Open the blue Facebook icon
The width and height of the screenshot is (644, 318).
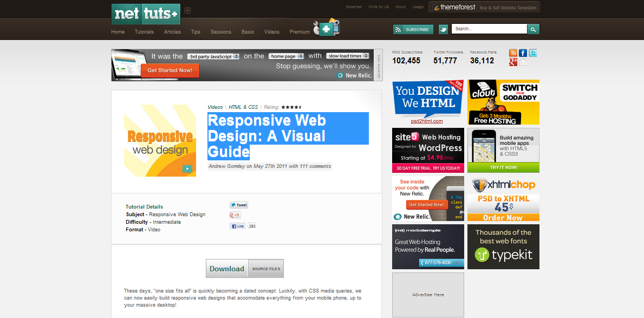coord(523,53)
